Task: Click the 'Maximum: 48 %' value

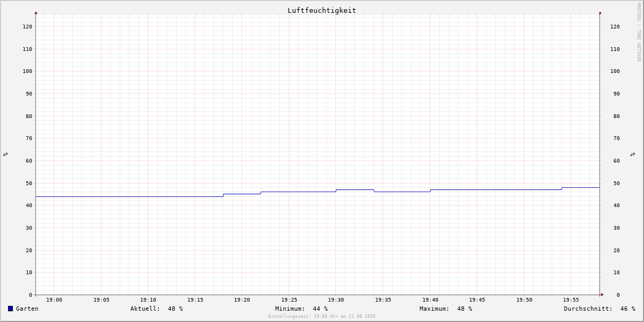Action: click(446, 309)
